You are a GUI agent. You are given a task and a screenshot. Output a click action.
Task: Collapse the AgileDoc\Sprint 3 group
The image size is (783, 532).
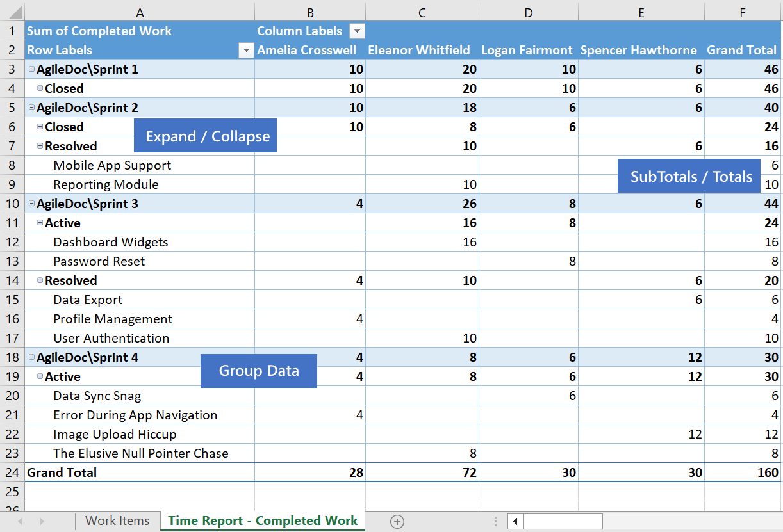(x=31, y=204)
